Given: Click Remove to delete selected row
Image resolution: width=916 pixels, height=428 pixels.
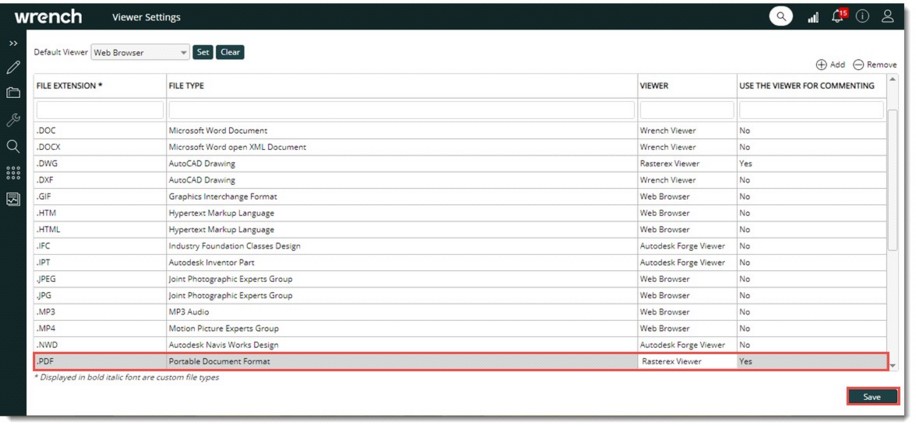Looking at the screenshot, I should pos(875,65).
